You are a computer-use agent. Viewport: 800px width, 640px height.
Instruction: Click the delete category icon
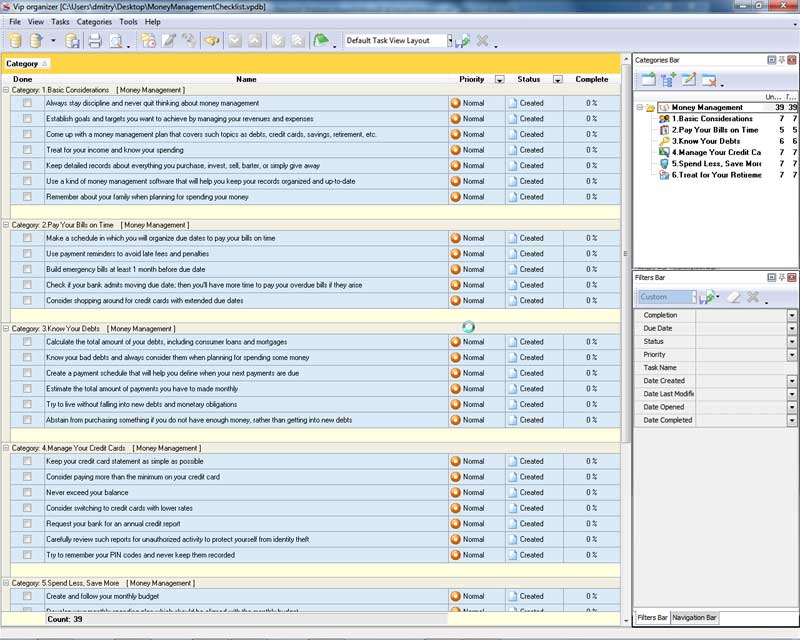[x=709, y=80]
